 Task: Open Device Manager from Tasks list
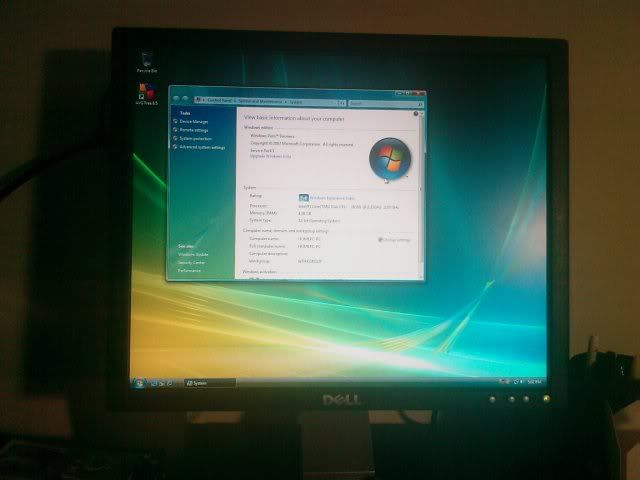point(193,122)
